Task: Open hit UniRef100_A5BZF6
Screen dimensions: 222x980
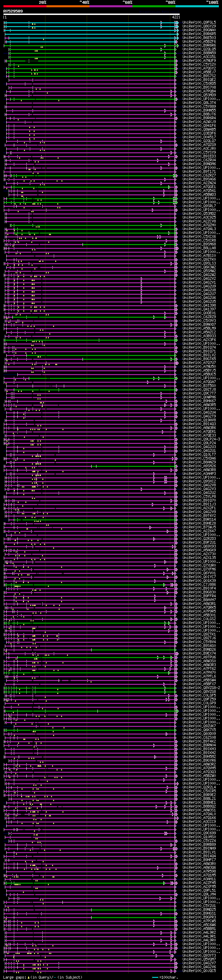Action: (199, 41)
